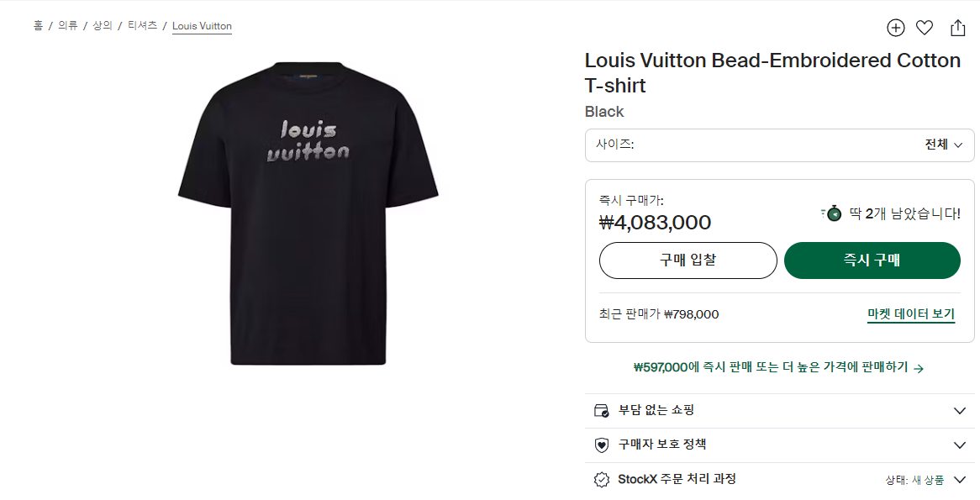Image resolution: width=980 pixels, height=500 pixels.
Task: Click the buyer protection shield icon
Action: coord(601,445)
